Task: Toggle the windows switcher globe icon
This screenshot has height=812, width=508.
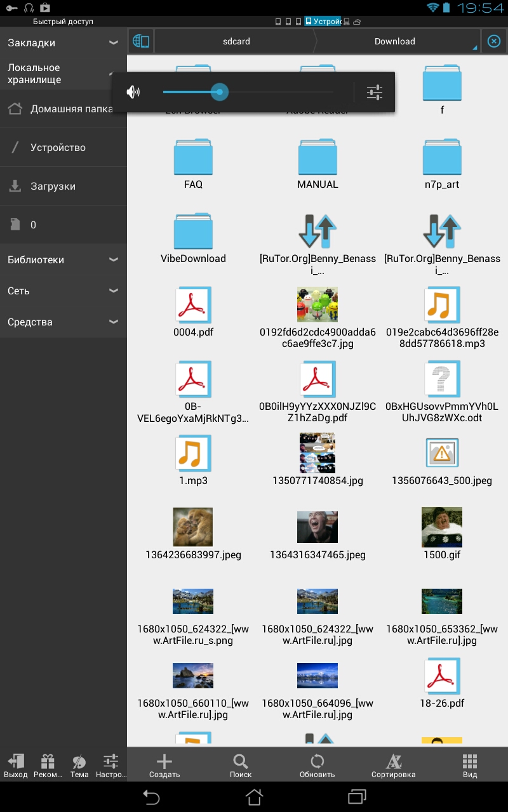Action: (141, 41)
